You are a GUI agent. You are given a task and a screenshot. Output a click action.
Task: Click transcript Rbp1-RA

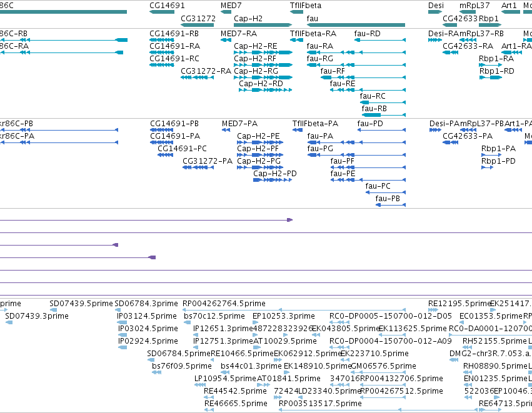point(496,59)
